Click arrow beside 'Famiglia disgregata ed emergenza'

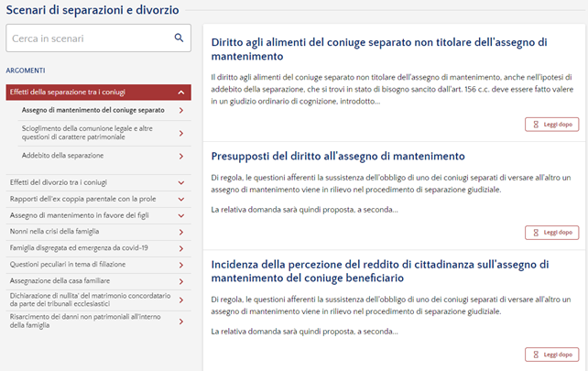pos(181,249)
